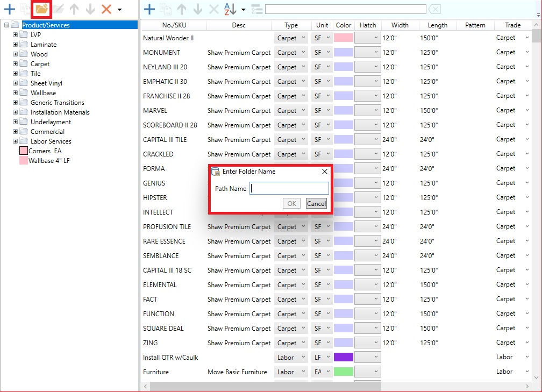Open the sort options dropdown arrow
The height and width of the screenshot is (392, 542).
coord(243,9)
